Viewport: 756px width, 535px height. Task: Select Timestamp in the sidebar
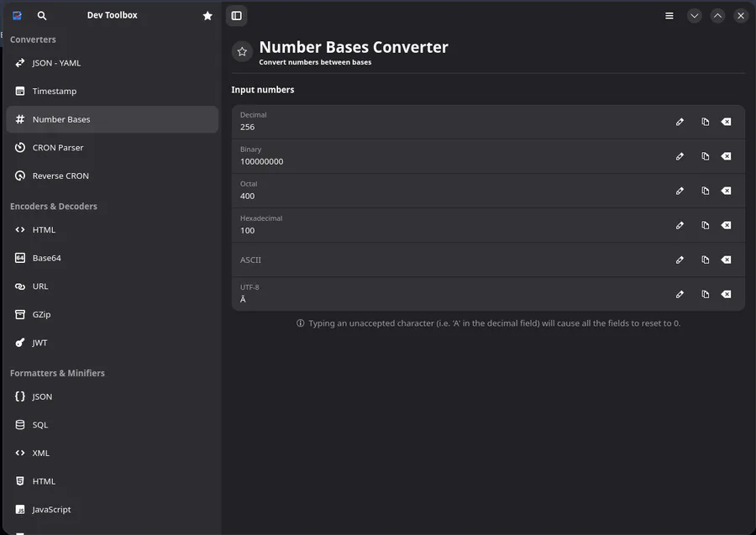coord(55,91)
